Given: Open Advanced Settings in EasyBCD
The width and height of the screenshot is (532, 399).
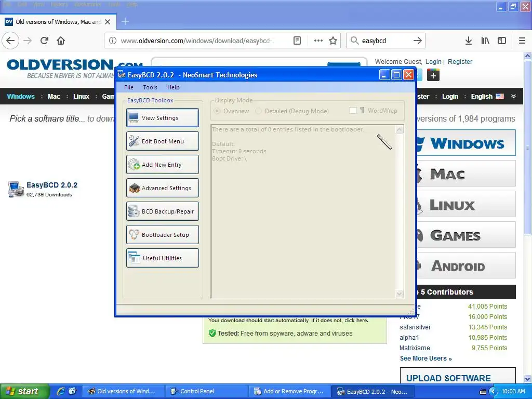Looking at the screenshot, I should click(163, 188).
